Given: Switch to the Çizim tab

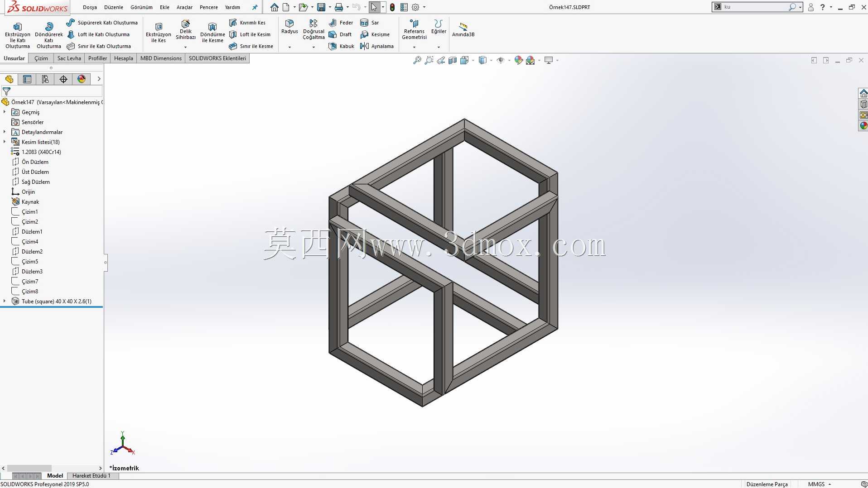Looking at the screenshot, I should 41,58.
